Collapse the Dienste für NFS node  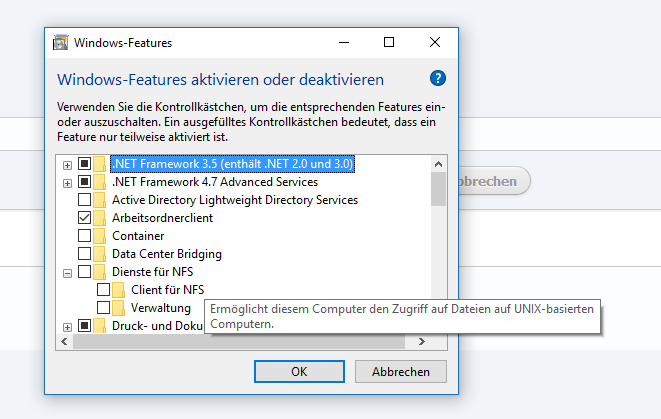click(x=67, y=274)
